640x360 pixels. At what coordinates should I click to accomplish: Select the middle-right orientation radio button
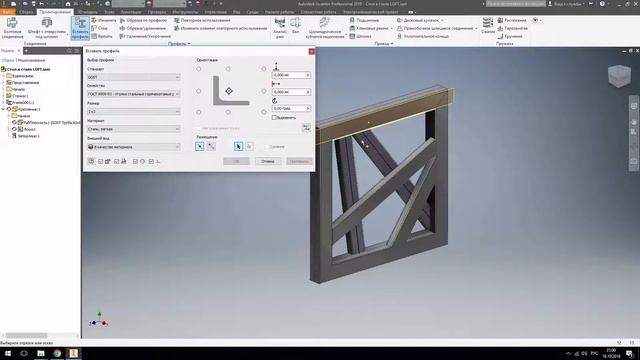264,91
